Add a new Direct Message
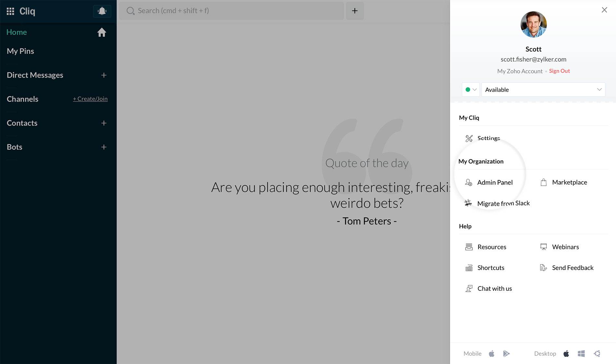The height and width of the screenshot is (364, 616). pyautogui.click(x=104, y=75)
